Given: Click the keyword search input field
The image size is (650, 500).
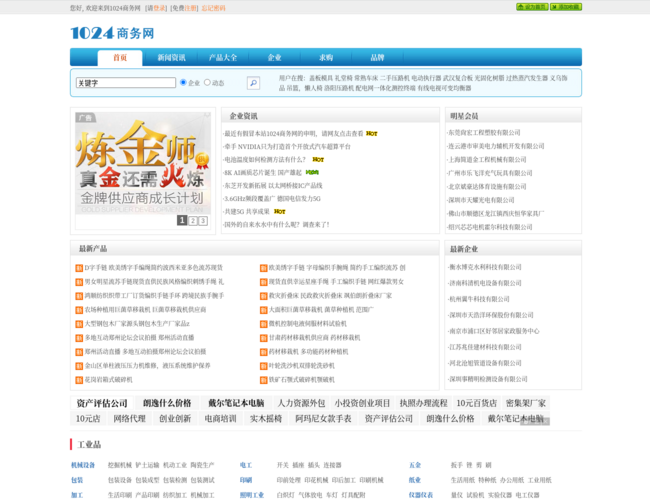Looking at the screenshot, I should click(125, 83).
